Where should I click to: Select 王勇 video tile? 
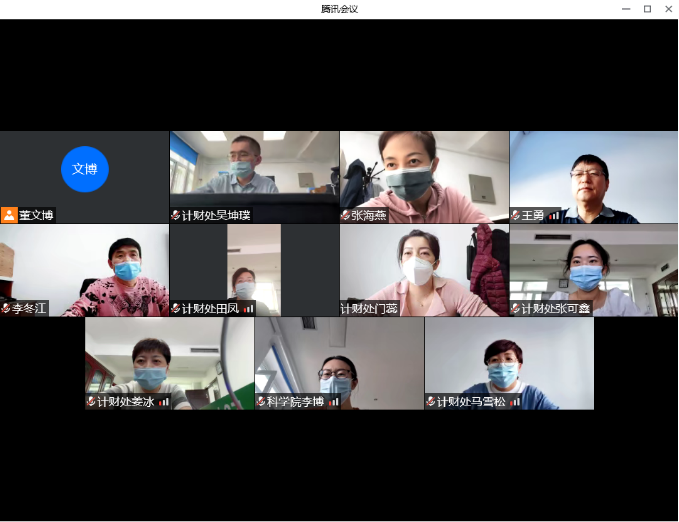point(594,177)
